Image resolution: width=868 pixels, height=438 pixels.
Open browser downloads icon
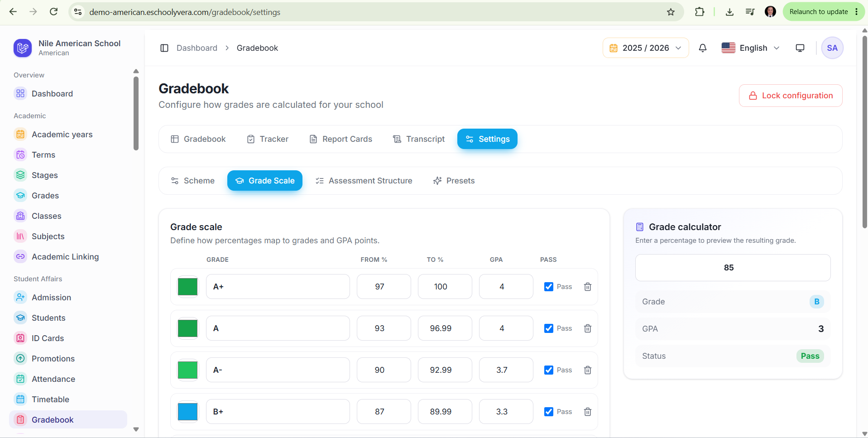[x=729, y=12]
